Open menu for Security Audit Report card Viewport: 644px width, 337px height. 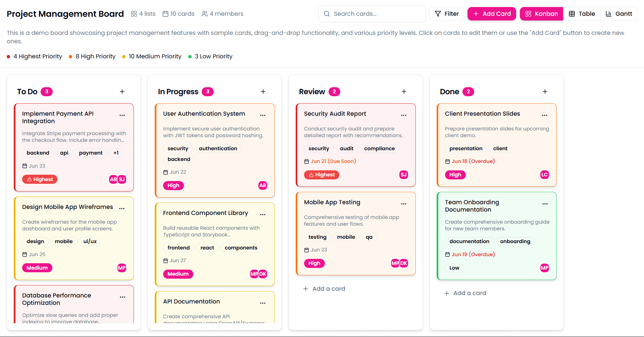[404, 115]
